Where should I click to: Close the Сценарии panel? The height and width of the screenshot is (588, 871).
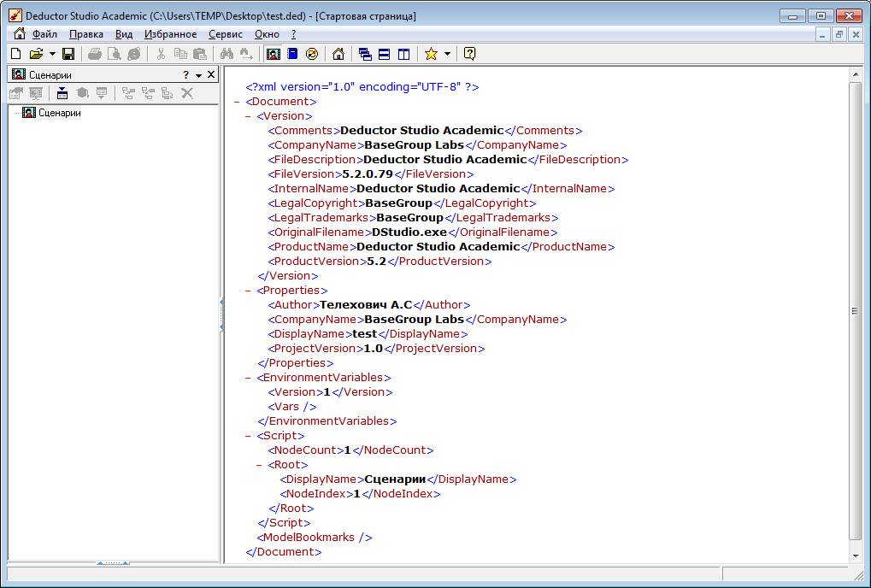click(211, 74)
